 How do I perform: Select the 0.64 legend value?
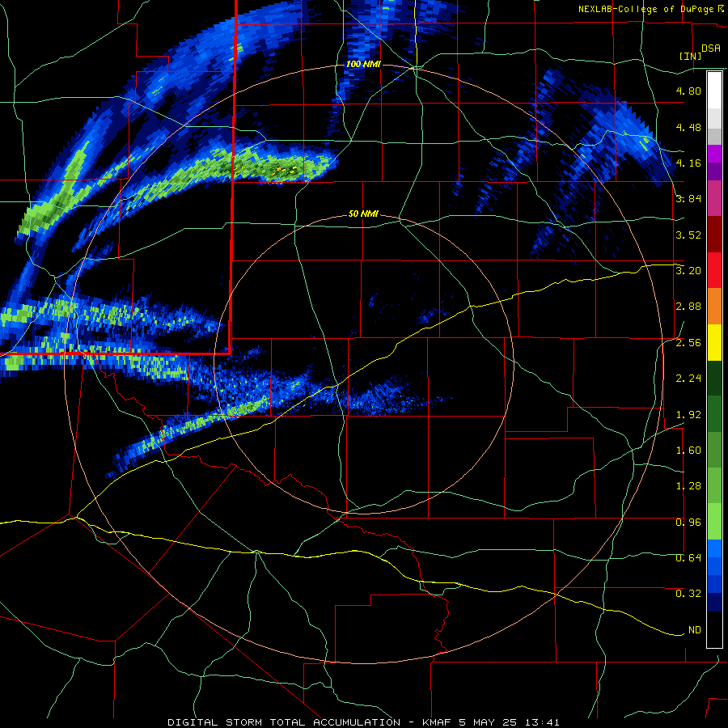click(x=688, y=558)
